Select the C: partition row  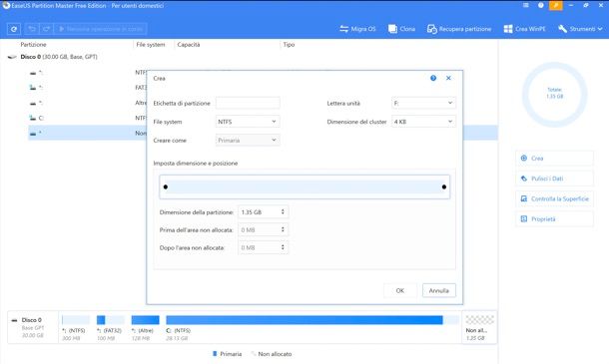coord(88,118)
